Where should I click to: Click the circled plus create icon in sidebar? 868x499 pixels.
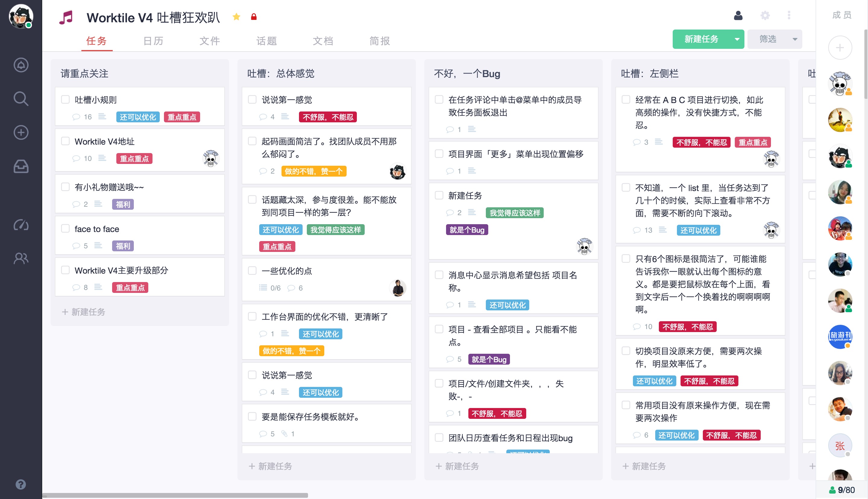21,132
